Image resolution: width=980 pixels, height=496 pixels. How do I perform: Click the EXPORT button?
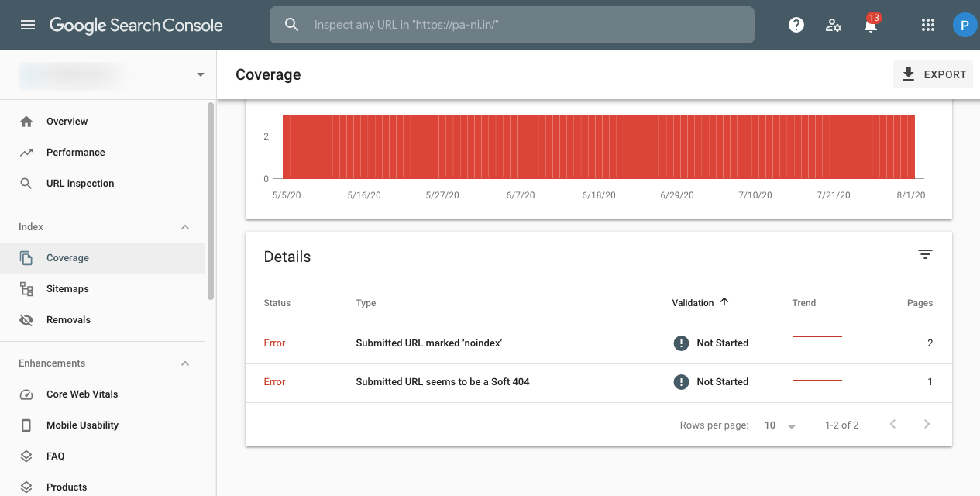pos(933,74)
